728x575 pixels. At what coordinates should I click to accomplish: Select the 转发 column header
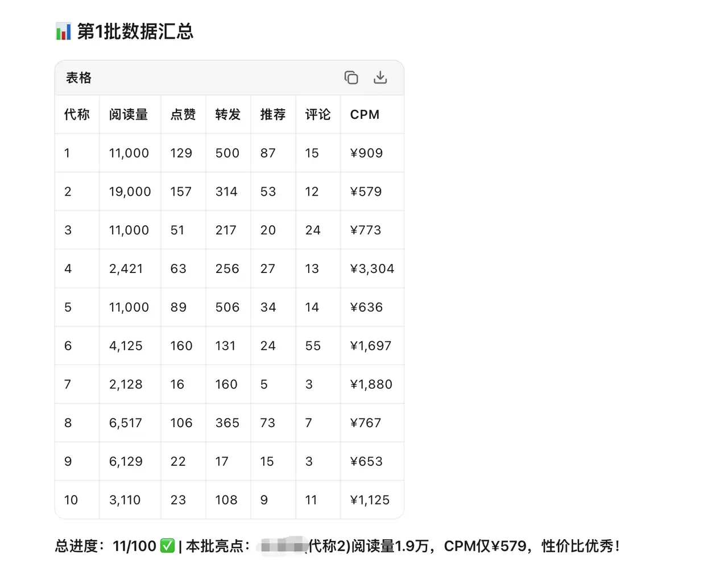228,114
